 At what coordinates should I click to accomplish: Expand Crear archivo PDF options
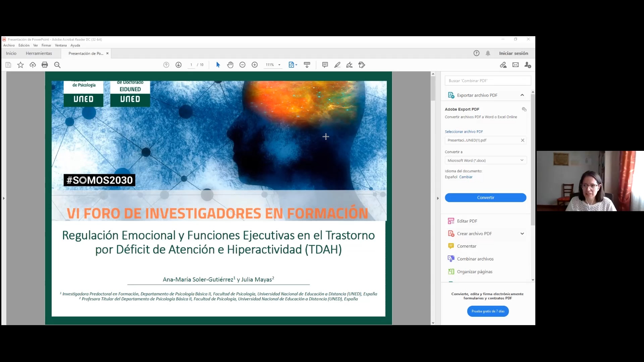(522, 234)
